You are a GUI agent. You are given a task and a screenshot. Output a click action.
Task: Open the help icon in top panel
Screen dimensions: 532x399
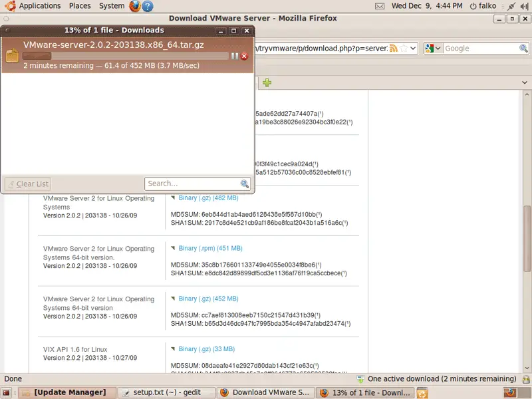point(147,6)
